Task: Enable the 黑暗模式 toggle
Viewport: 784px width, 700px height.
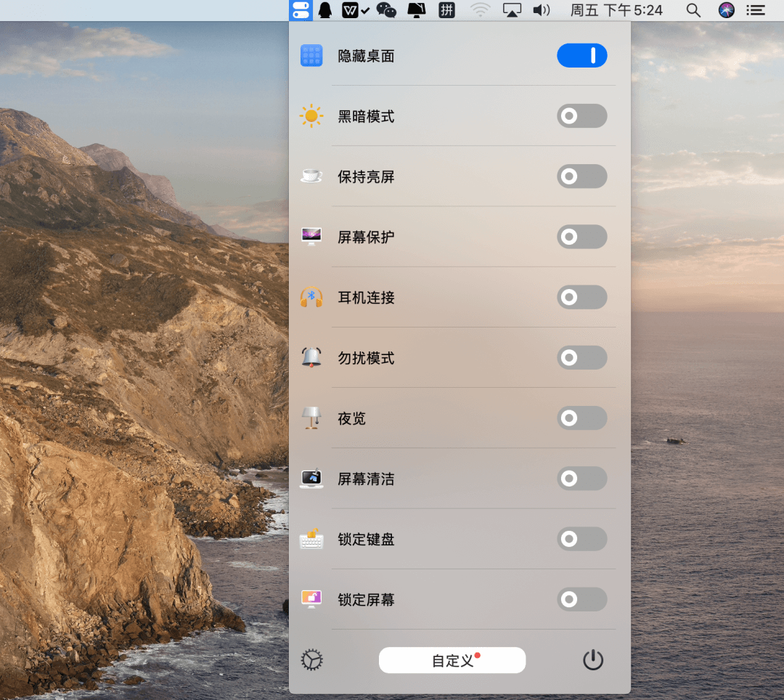Action: 581,116
